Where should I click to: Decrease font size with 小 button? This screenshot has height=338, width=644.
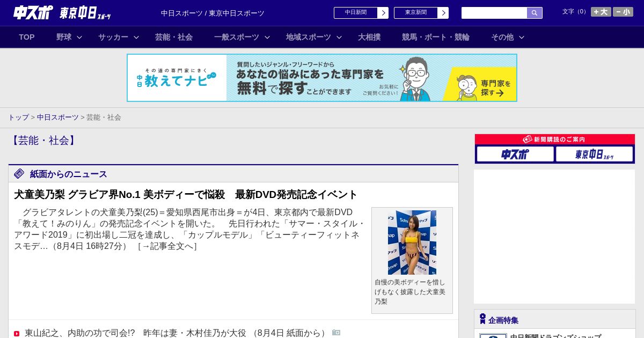pyautogui.click(x=623, y=12)
